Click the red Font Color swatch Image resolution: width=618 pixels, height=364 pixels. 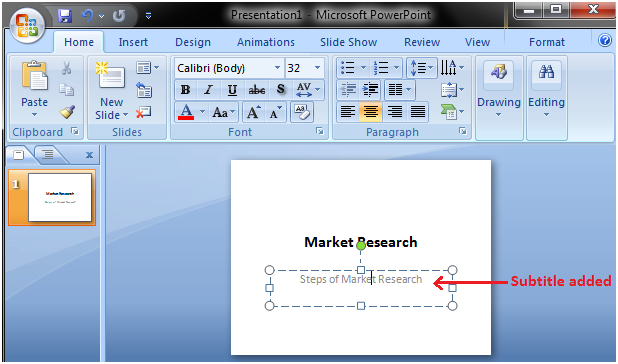[x=186, y=113]
